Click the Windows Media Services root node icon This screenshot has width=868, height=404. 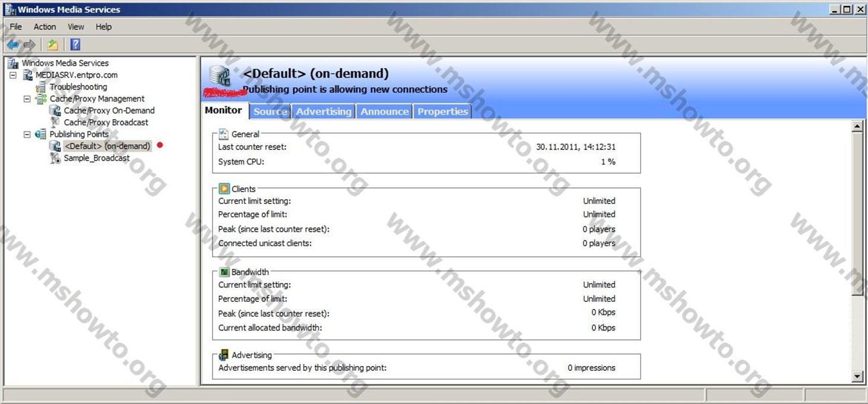click(x=12, y=63)
